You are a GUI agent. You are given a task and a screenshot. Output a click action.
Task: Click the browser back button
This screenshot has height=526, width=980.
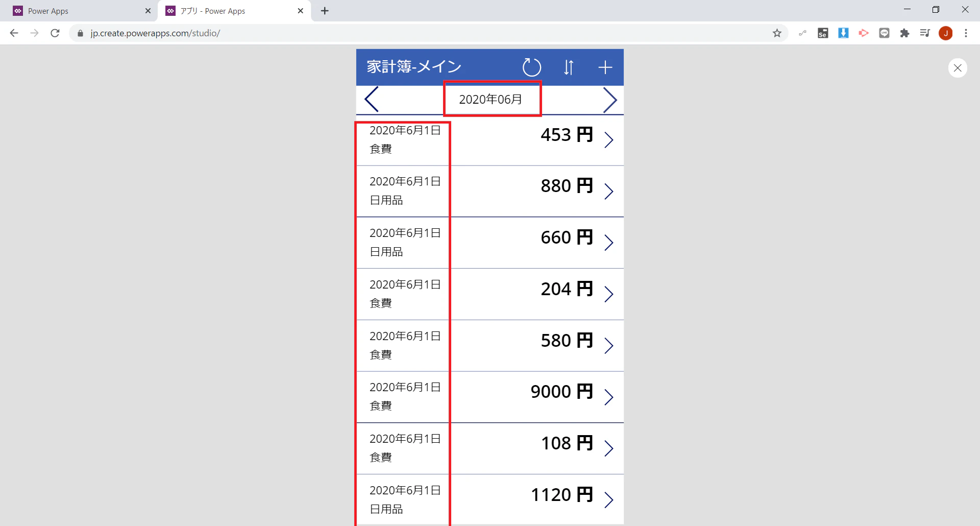pyautogui.click(x=14, y=33)
